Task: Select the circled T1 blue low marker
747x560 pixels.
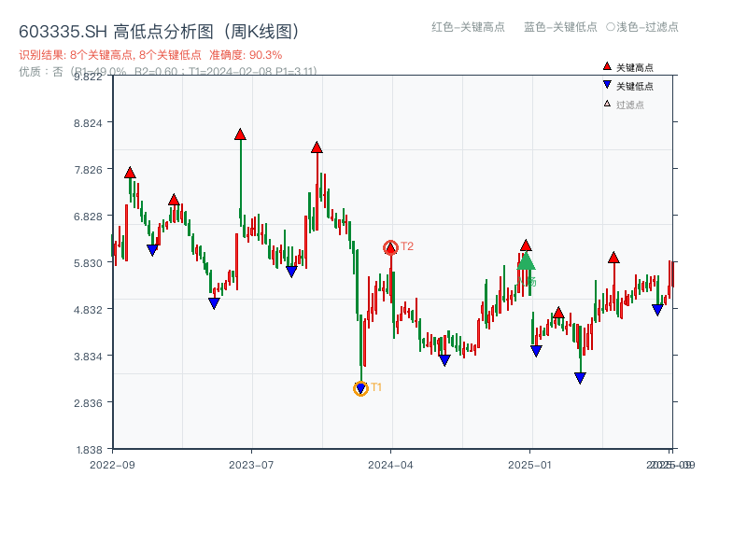Action: [x=360, y=387]
